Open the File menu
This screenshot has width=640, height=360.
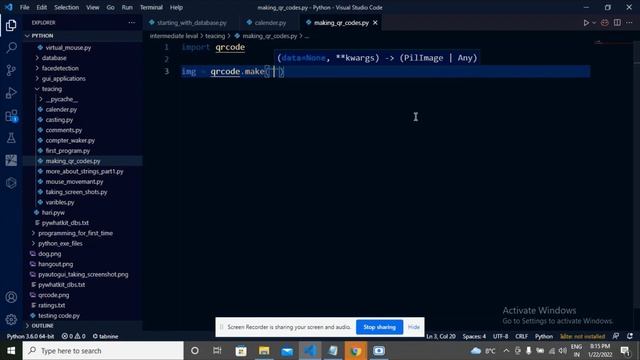pyautogui.click(x=24, y=7)
